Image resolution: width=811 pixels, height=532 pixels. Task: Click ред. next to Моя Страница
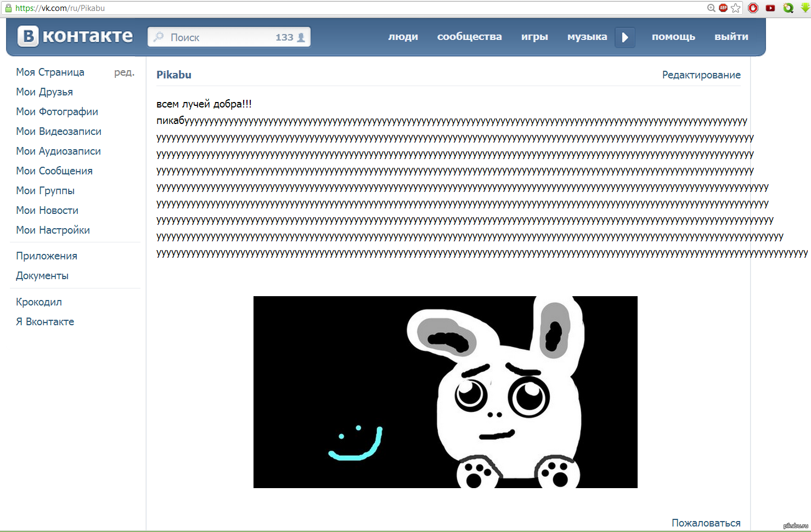[x=124, y=72]
